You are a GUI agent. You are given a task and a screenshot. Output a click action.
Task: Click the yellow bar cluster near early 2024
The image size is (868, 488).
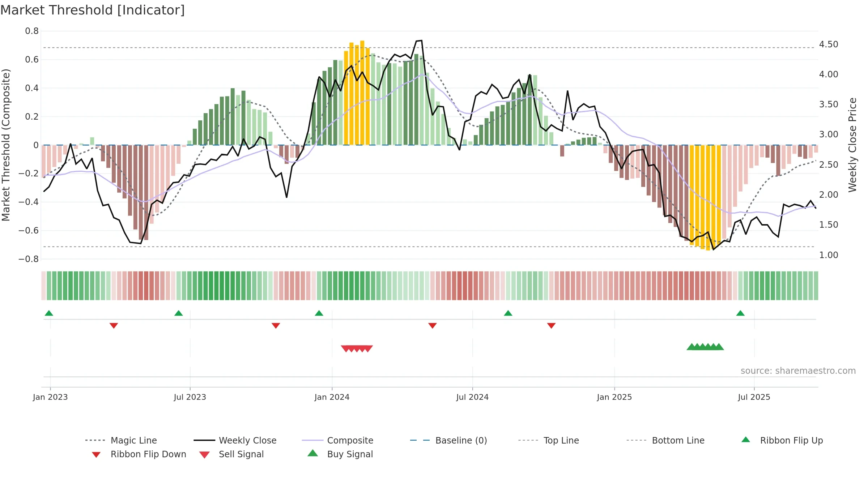357,93
